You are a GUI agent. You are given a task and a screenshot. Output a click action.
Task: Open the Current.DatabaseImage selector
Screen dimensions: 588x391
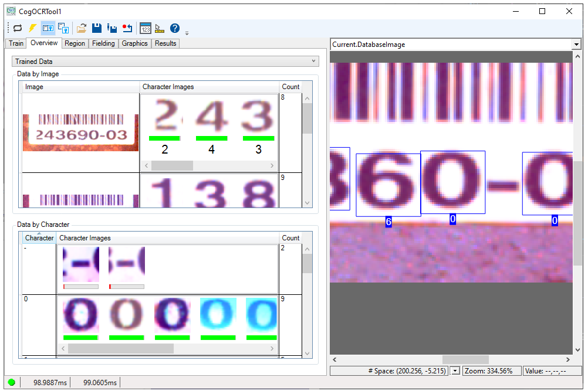tap(576, 44)
